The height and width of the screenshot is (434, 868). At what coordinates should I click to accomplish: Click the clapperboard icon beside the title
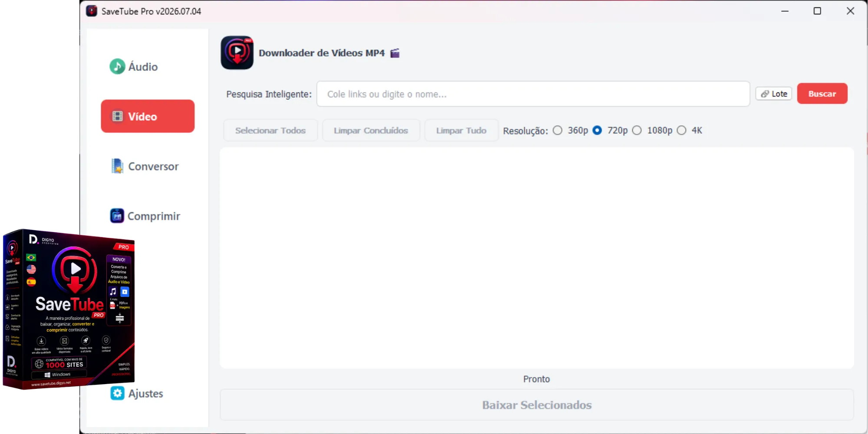pos(395,53)
